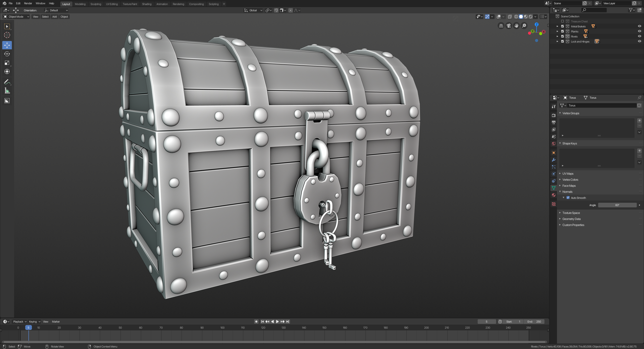Open the Object Mode dropdown
644x349 pixels.
tap(16, 17)
